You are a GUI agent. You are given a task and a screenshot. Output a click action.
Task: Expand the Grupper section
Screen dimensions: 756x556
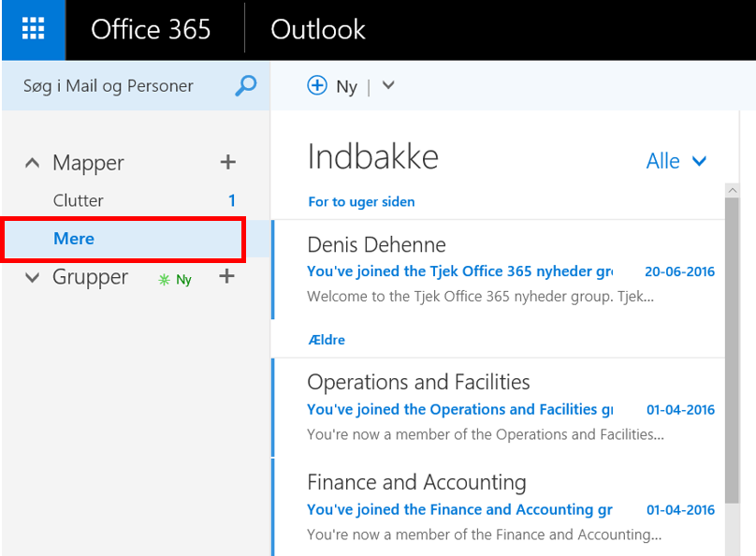pyautogui.click(x=33, y=278)
